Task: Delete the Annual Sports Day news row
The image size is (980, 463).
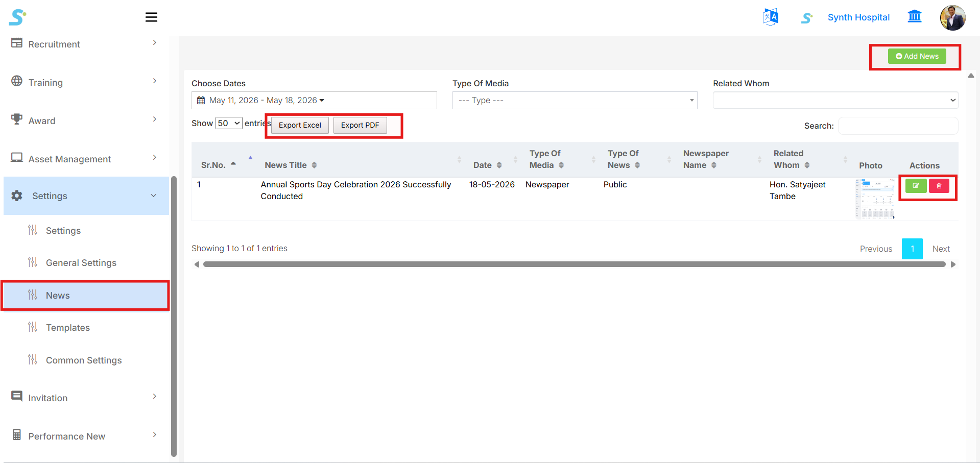Action: (939, 186)
